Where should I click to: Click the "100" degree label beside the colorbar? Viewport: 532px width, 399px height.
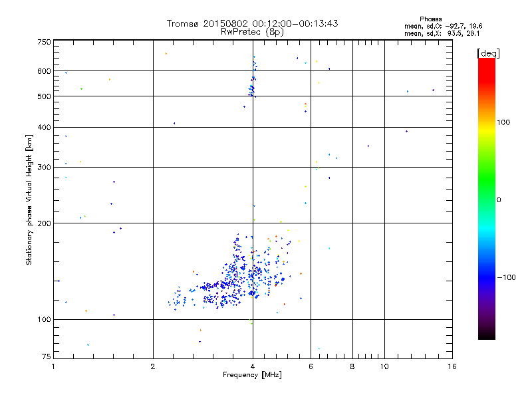(503, 122)
